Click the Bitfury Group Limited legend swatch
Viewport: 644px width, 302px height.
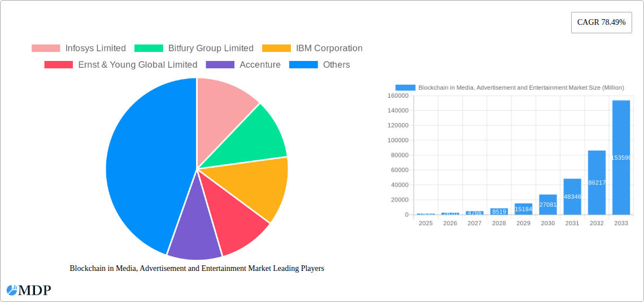[x=149, y=49]
